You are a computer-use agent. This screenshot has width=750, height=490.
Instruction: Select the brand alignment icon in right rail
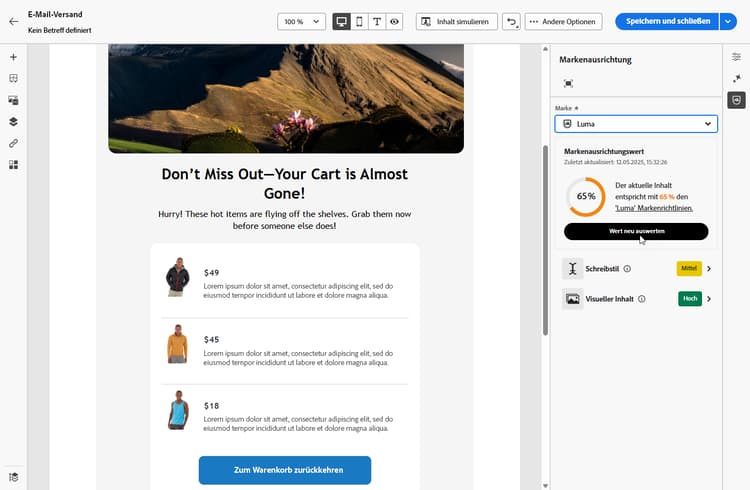pos(736,100)
